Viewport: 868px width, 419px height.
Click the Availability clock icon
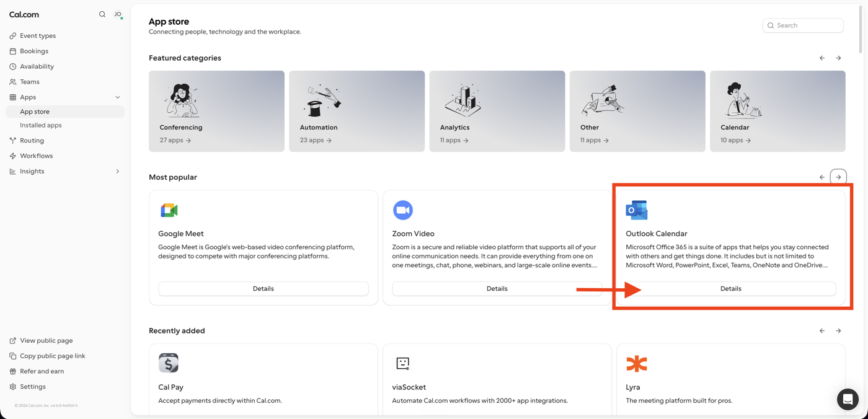[13, 66]
